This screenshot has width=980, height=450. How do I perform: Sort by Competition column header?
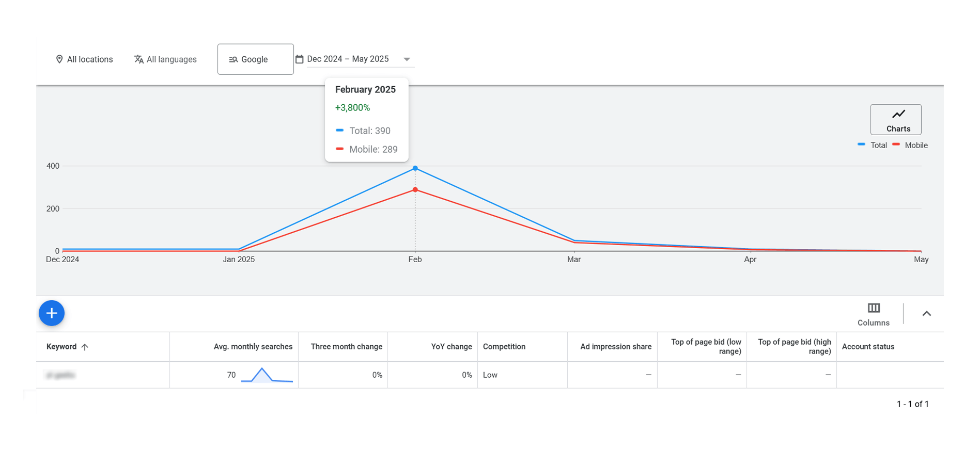(x=504, y=347)
